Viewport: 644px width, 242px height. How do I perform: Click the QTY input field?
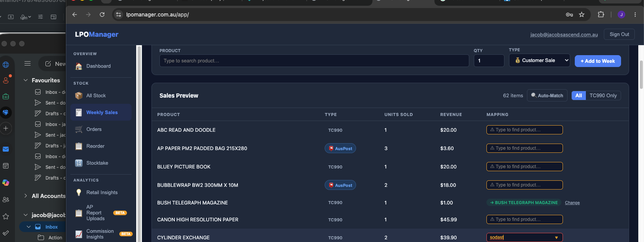pyautogui.click(x=489, y=61)
